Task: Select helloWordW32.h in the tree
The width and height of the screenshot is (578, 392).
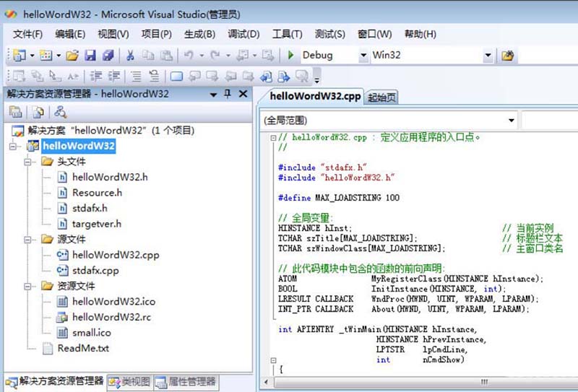Action: [x=110, y=177]
